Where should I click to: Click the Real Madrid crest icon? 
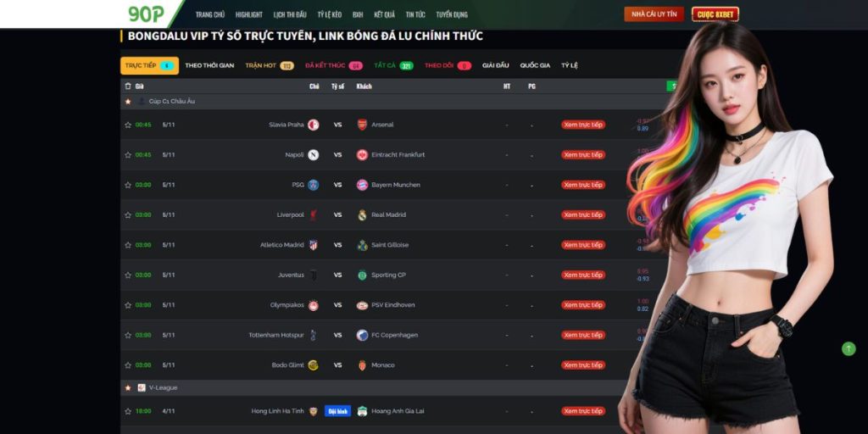point(362,214)
